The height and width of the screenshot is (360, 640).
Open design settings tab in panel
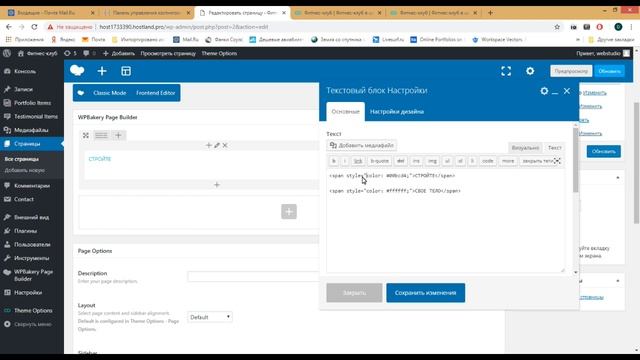pos(397,111)
